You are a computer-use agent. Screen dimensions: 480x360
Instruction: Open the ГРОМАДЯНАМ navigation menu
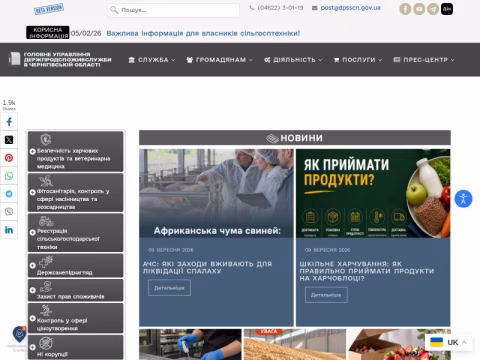(220, 60)
